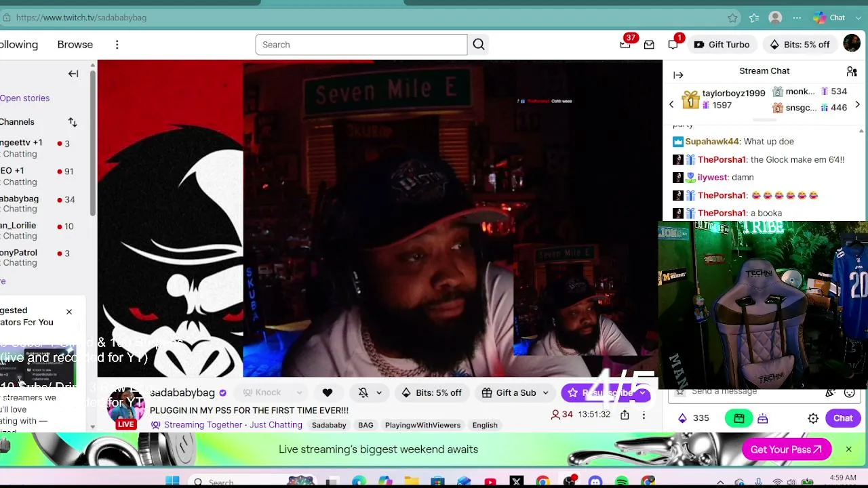Click Supahawk44 username in chat
Image resolution: width=868 pixels, height=488 pixels.
point(712,142)
